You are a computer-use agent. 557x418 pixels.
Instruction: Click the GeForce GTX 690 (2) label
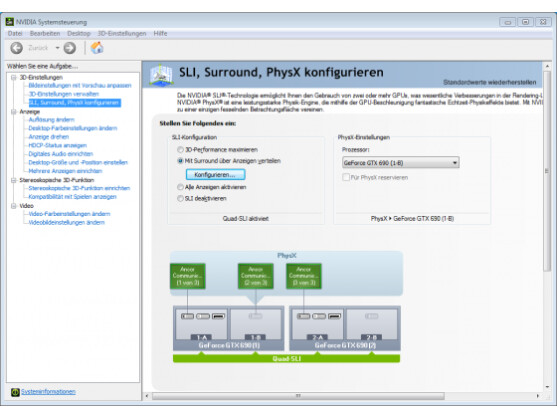coord(345,345)
